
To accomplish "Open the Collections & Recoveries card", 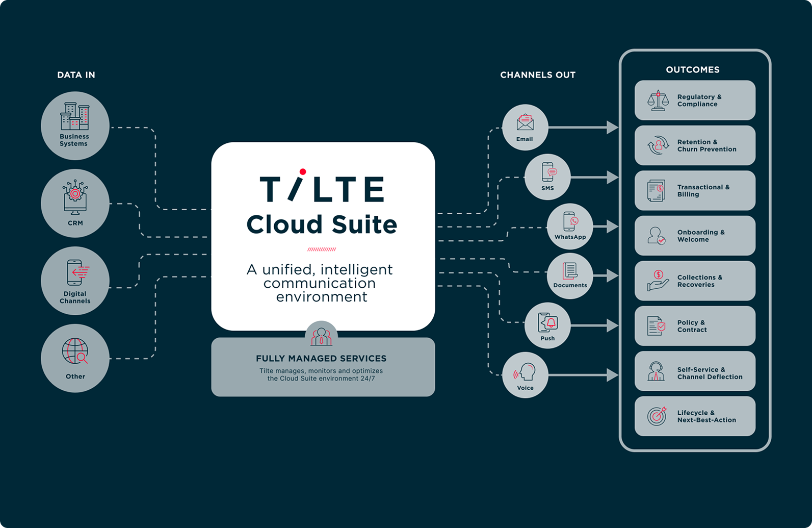I will [x=695, y=281].
